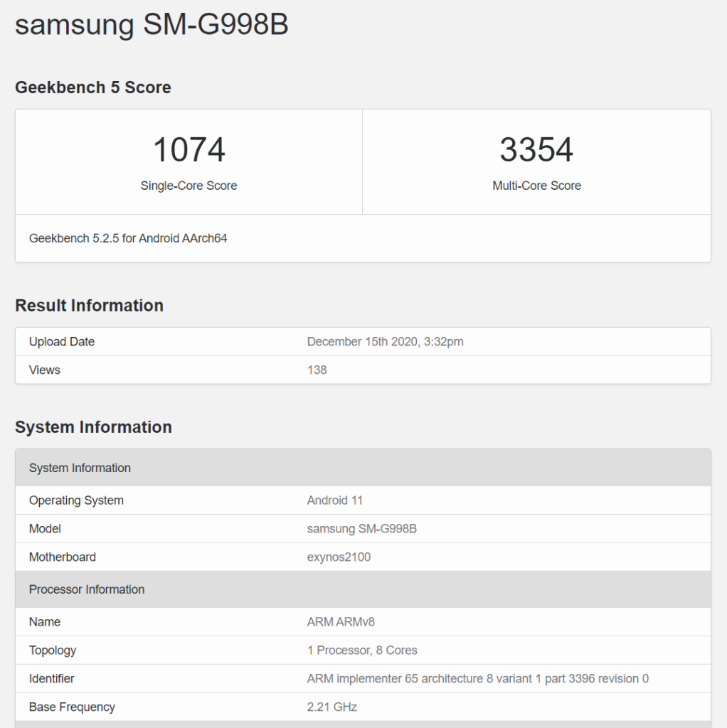Click the Multi-Core Score label
This screenshot has width=727, height=728.
pos(536,186)
